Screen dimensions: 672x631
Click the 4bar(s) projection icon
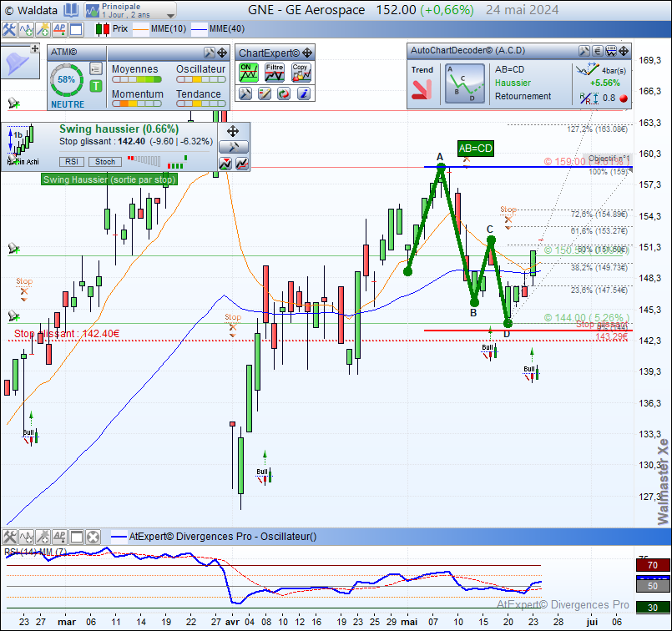click(x=587, y=69)
